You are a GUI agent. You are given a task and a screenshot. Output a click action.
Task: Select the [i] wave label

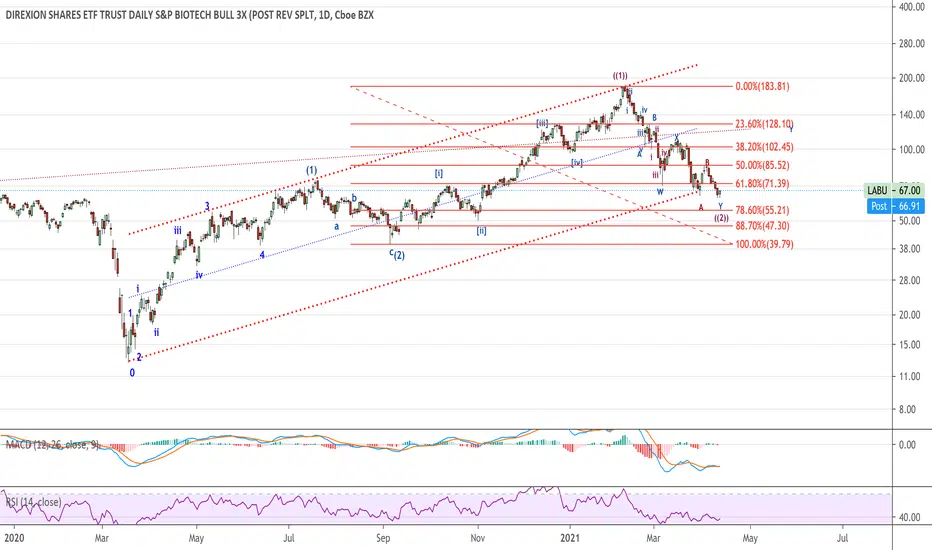(439, 174)
